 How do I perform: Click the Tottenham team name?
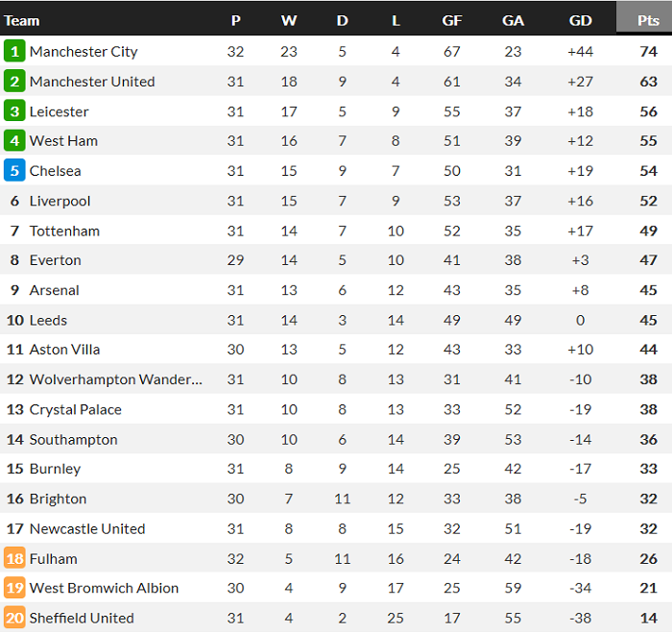pyautogui.click(x=64, y=231)
